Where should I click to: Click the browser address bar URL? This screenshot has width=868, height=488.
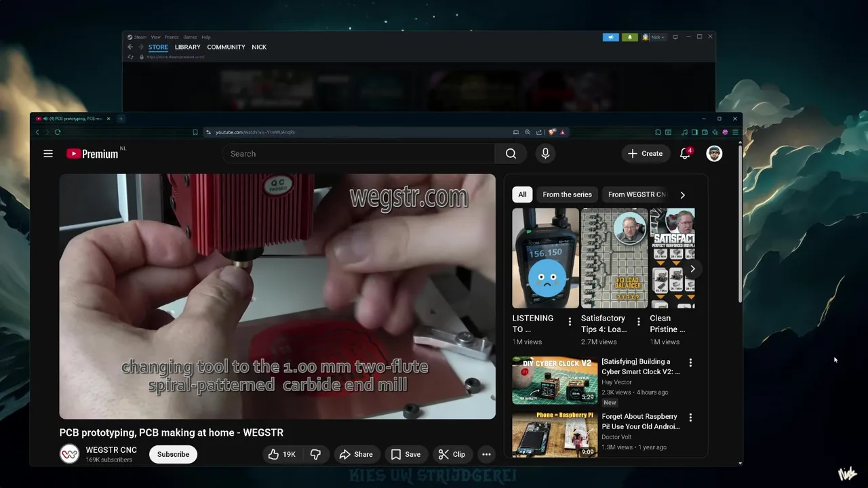[x=255, y=132]
